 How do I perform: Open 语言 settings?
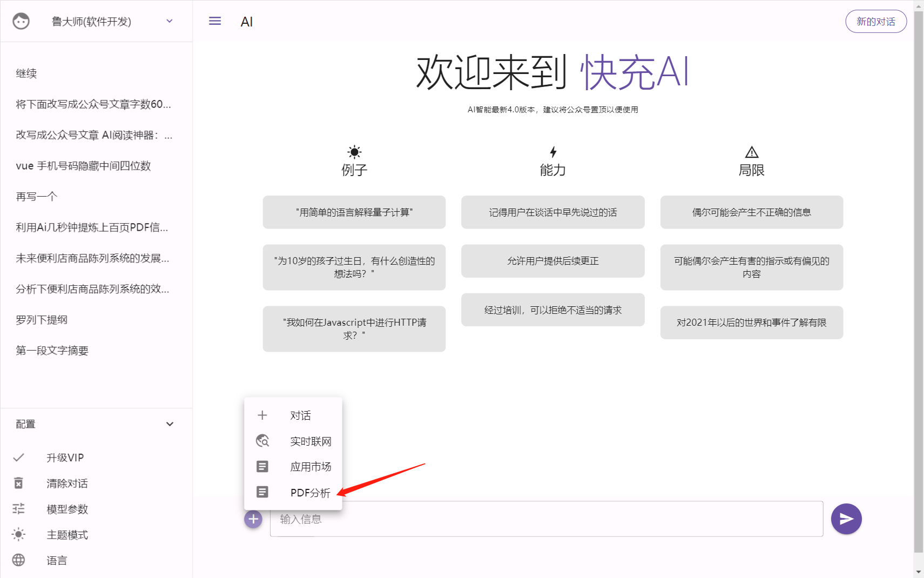tap(57, 561)
